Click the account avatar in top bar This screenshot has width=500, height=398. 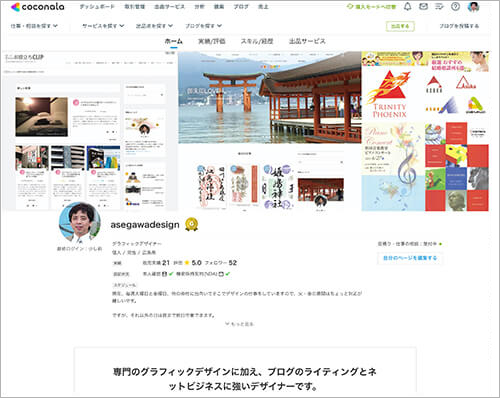coord(473,7)
